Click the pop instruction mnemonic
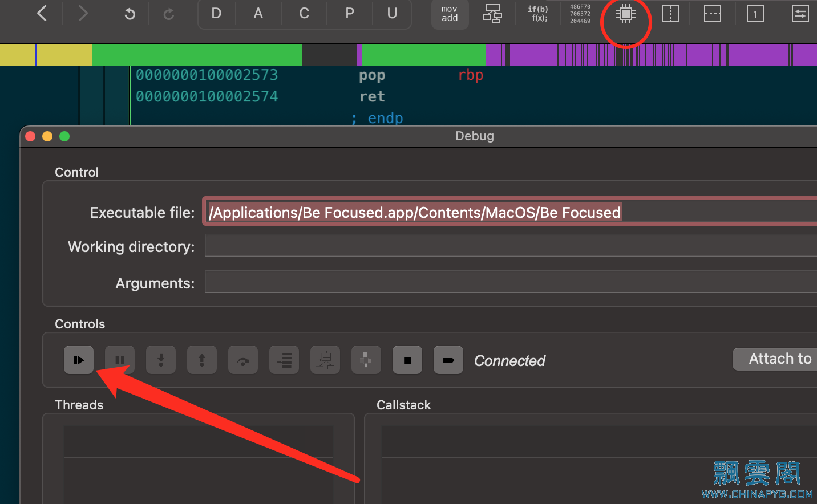817x504 pixels. click(372, 76)
